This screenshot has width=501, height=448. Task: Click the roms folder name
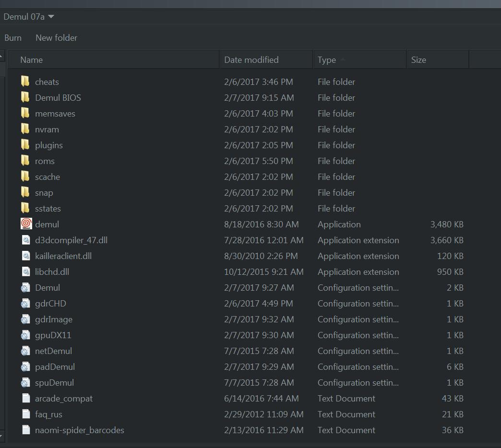pyautogui.click(x=45, y=161)
